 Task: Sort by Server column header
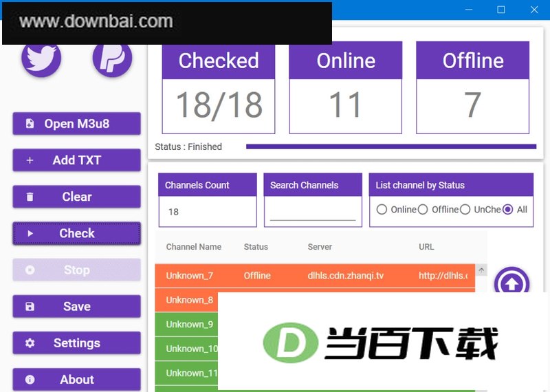pyautogui.click(x=320, y=247)
